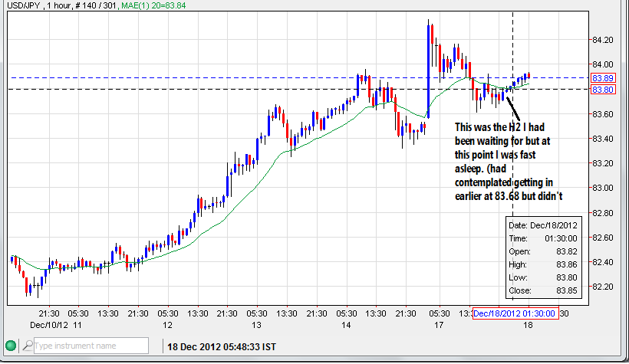The height and width of the screenshot is (364, 629).
Task: Click the Time 01:30:00 tooltip row
Action: click(543, 238)
